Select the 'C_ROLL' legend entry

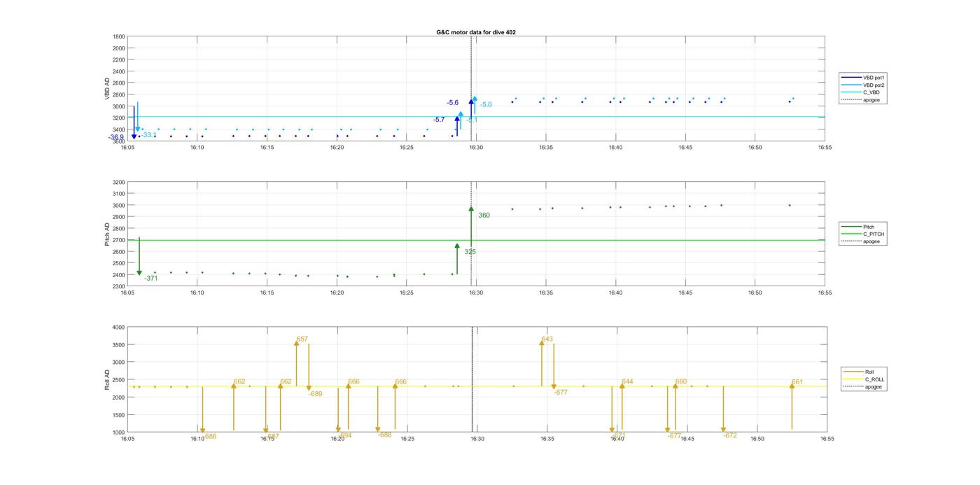pyautogui.click(x=864, y=379)
